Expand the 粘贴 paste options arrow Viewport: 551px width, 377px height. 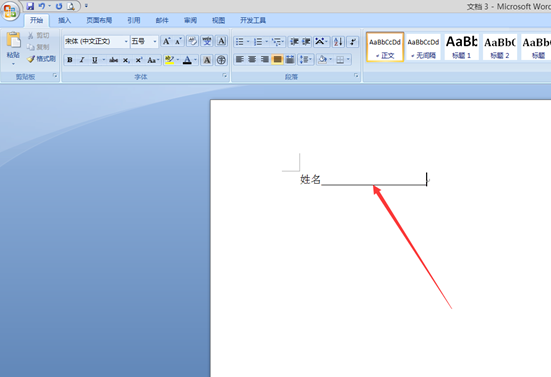point(13,64)
